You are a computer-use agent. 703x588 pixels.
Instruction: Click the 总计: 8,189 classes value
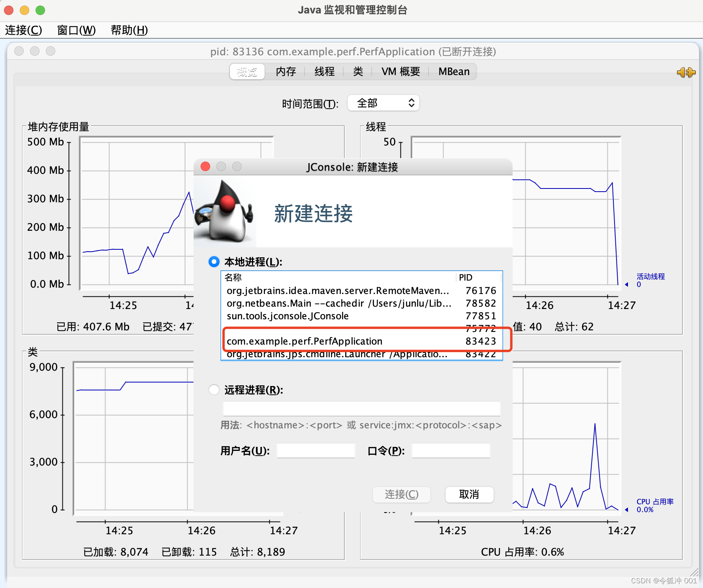coord(258,552)
